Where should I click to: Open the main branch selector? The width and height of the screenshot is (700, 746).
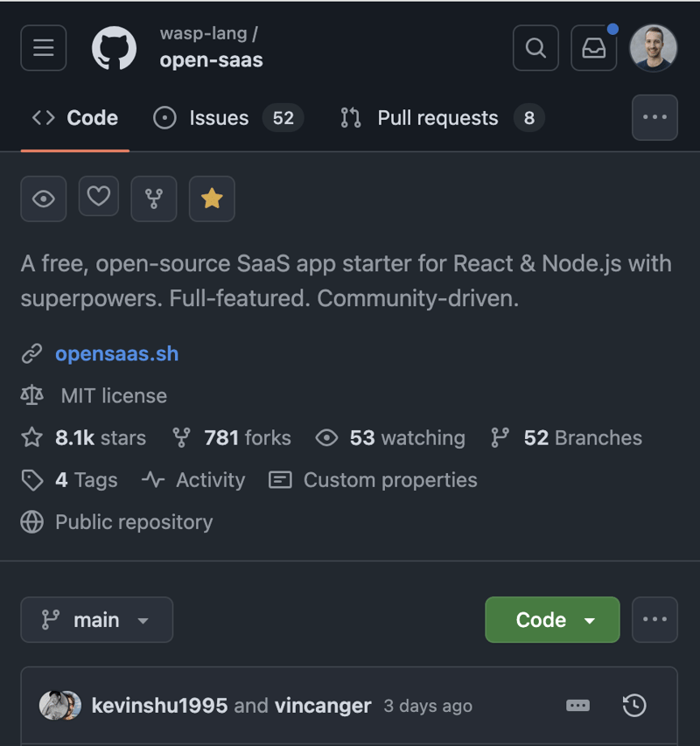tap(96, 619)
